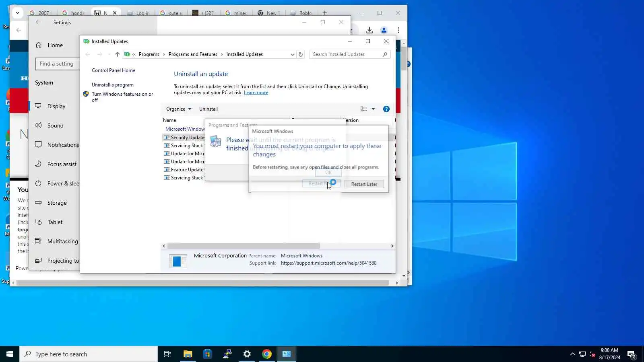Open Home in Settings sidebar

pos(55,45)
